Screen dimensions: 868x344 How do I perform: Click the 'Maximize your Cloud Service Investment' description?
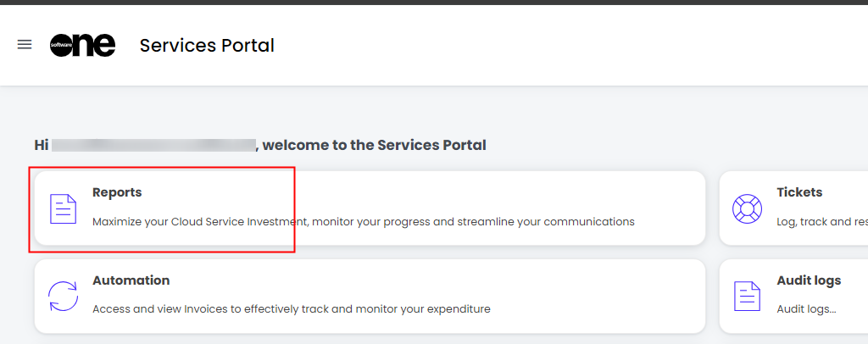363,222
